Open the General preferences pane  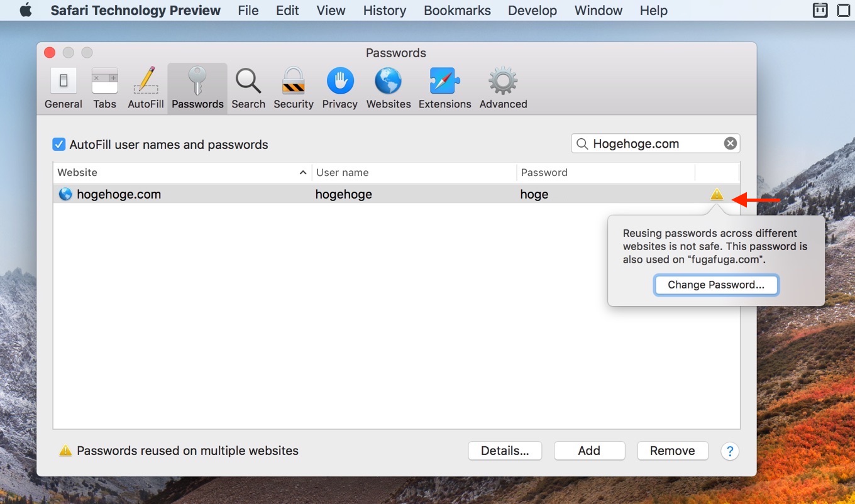(63, 88)
